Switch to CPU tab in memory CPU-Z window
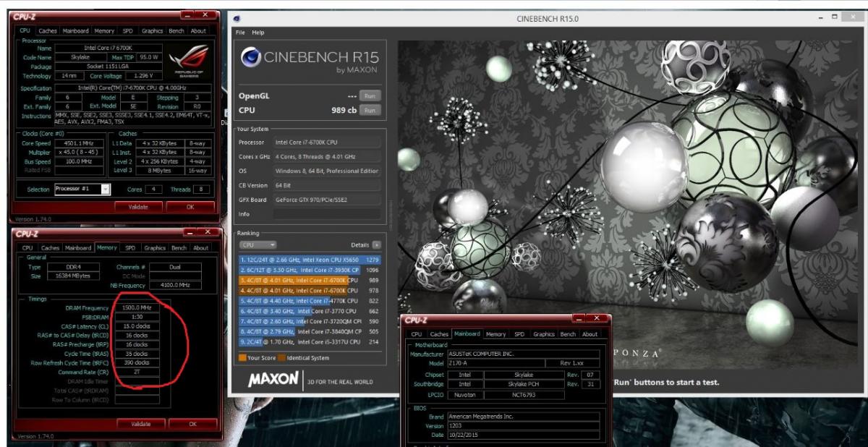This screenshot has height=447, width=868. pos(27,248)
